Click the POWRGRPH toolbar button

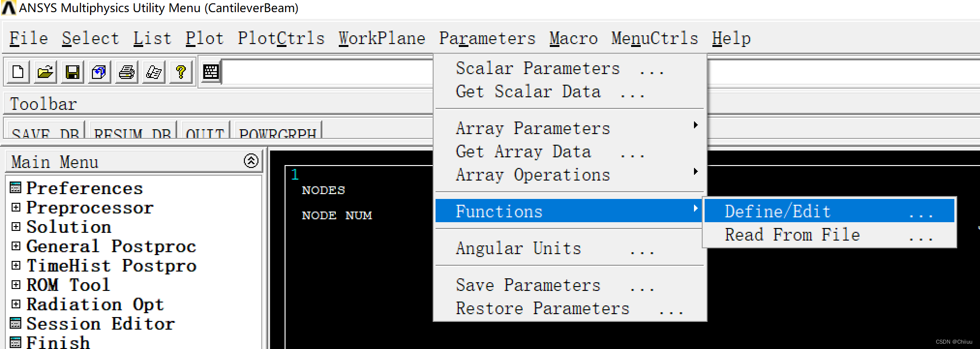click(x=278, y=131)
